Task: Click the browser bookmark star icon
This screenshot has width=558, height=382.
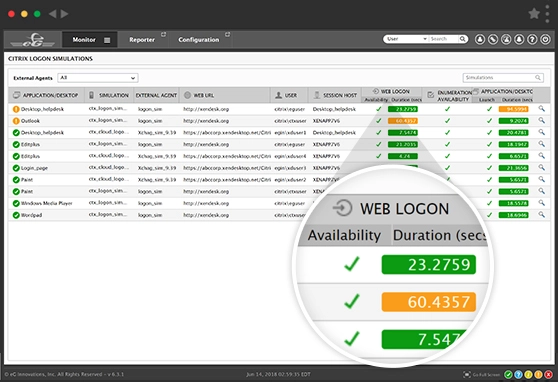Action: click(x=534, y=14)
